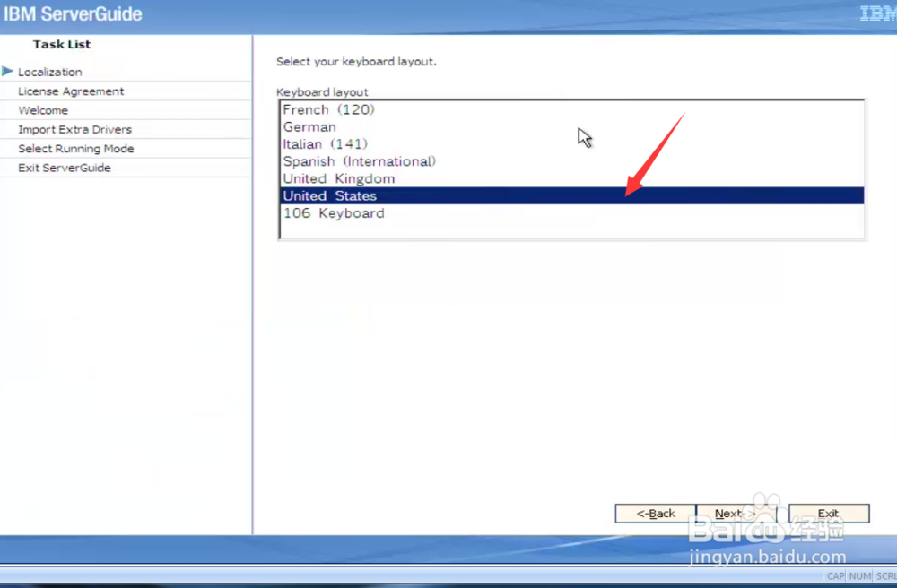Screen dimensions: 897x588
Task: Click the NUM status indicator
Action: [x=860, y=576]
